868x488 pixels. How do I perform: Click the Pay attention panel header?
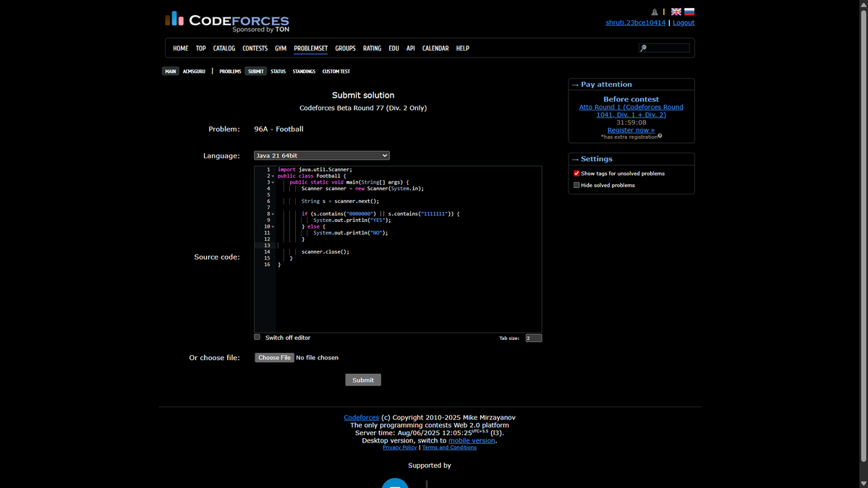631,85
